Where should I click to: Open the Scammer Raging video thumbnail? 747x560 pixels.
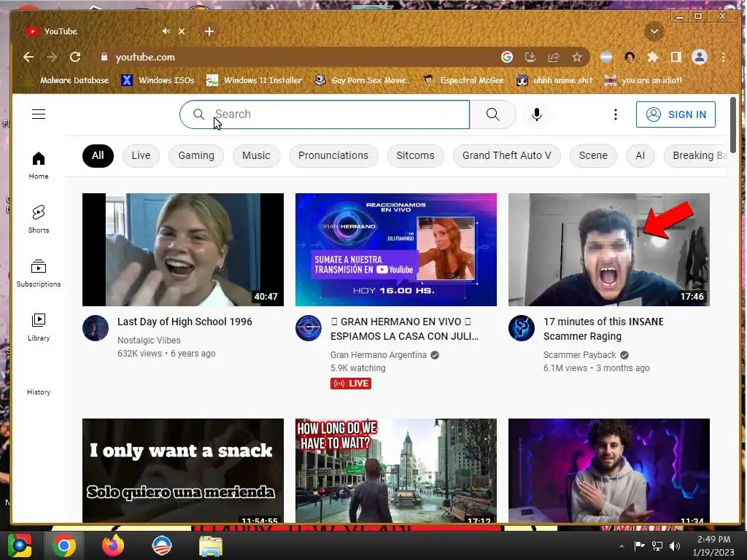pyautogui.click(x=609, y=249)
